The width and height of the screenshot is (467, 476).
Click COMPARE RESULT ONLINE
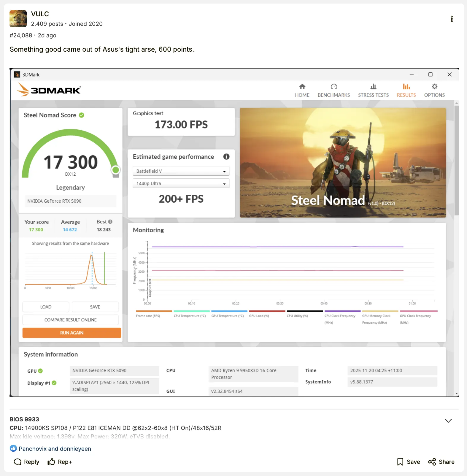(x=70, y=320)
